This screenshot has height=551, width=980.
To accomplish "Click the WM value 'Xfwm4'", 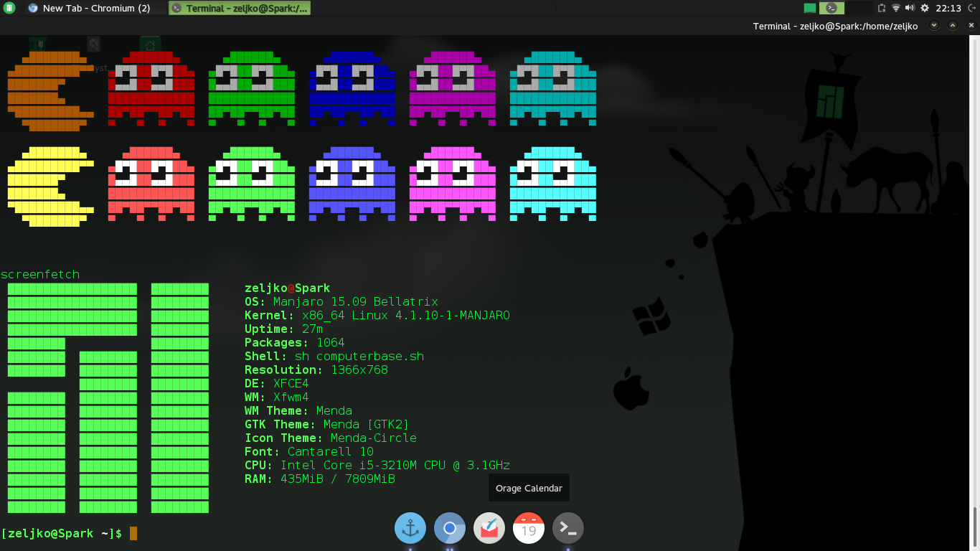I will click(291, 397).
